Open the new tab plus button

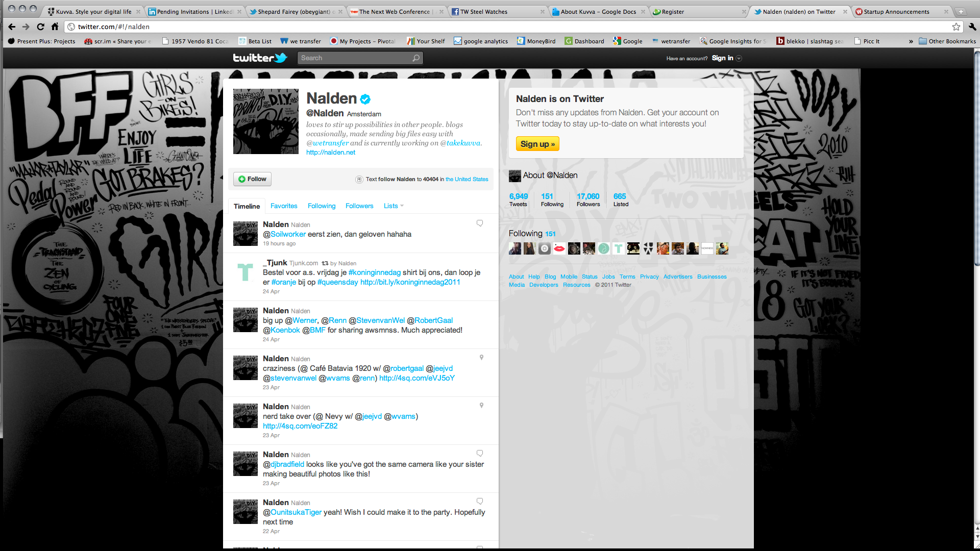click(961, 12)
